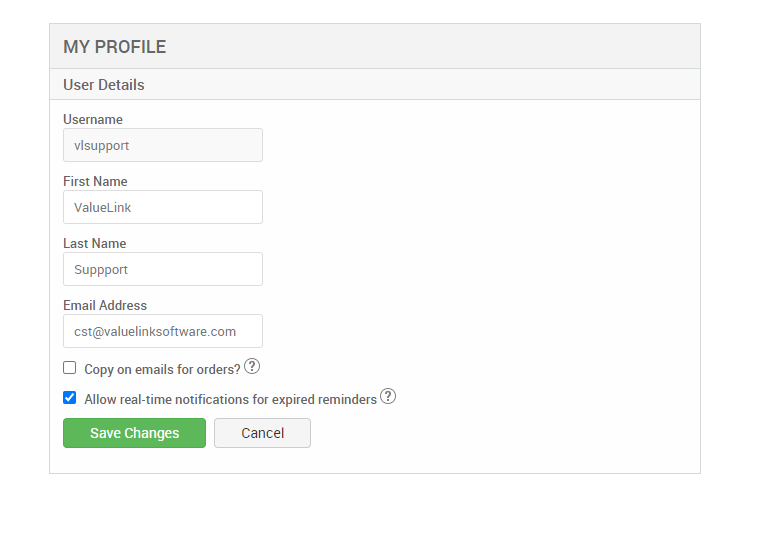Click the User Details section title

(103, 85)
